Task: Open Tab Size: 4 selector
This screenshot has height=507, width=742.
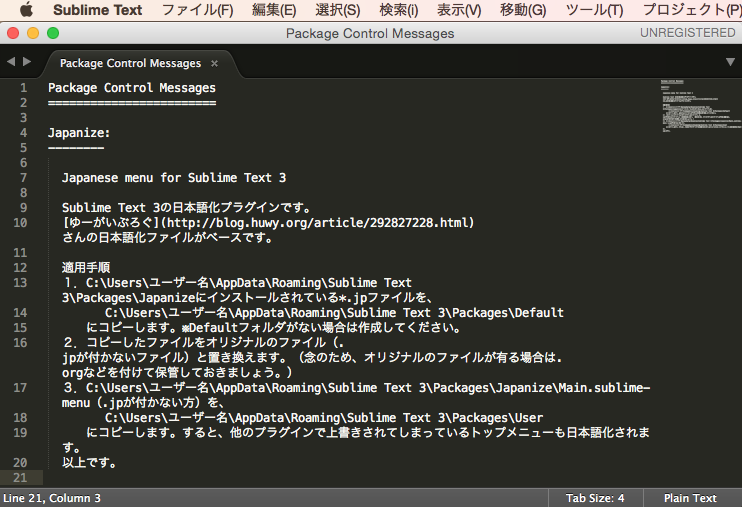Action: (595, 498)
